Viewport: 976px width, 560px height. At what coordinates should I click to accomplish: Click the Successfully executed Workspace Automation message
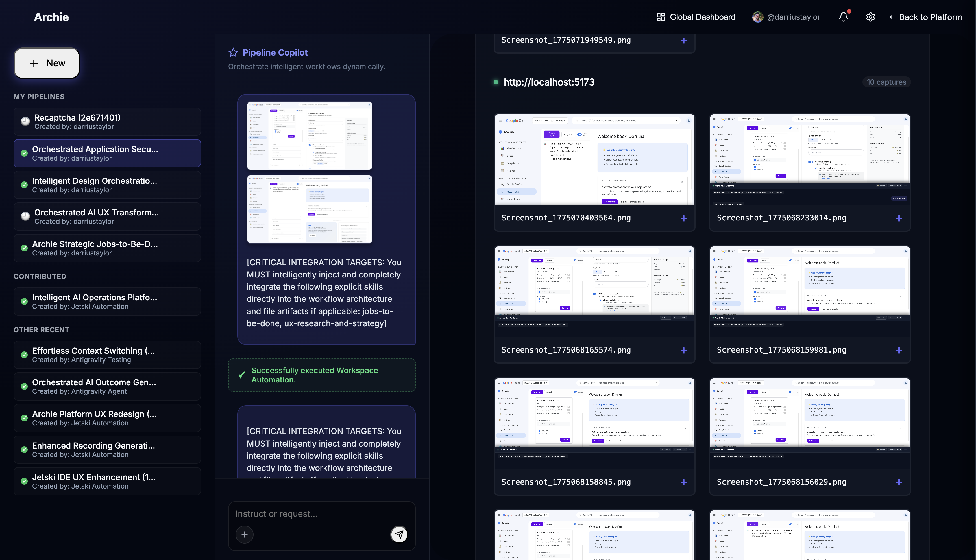click(x=322, y=375)
